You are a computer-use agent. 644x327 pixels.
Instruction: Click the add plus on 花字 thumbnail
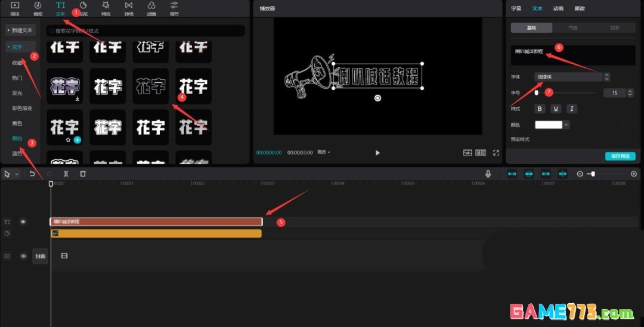coord(77,140)
